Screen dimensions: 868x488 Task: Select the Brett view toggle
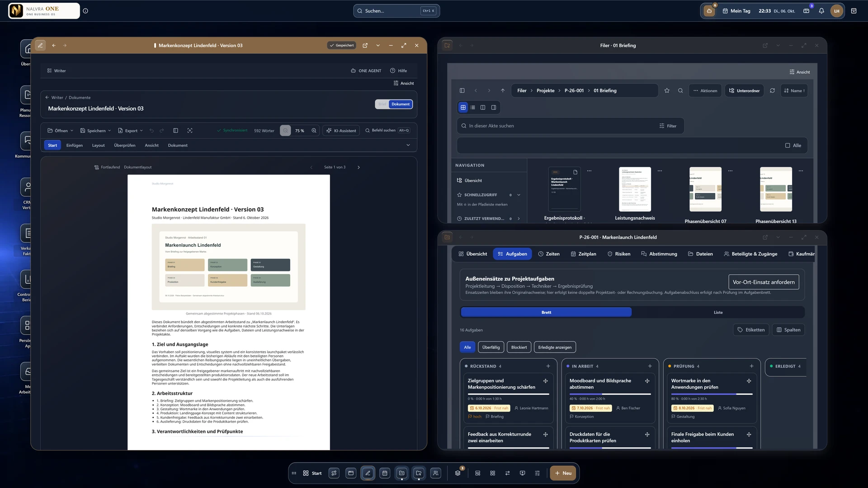click(x=546, y=312)
